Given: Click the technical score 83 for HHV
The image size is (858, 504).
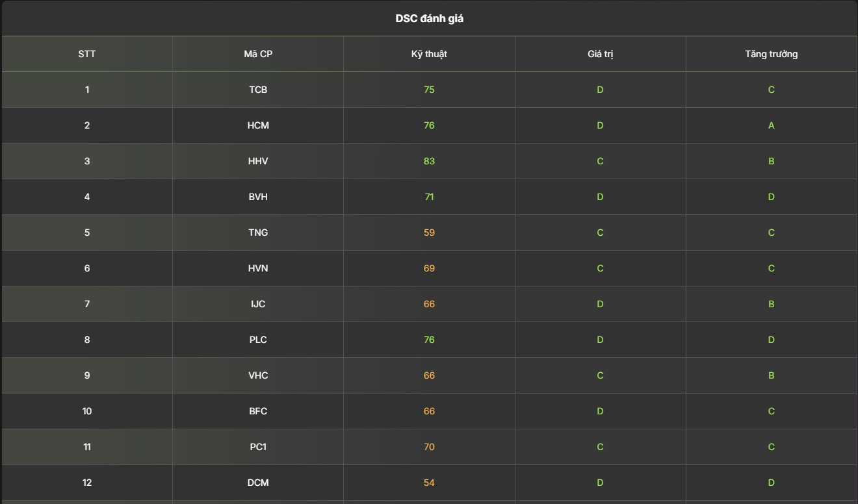Looking at the screenshot, I should pyautogui.click(x=429, y=161).
